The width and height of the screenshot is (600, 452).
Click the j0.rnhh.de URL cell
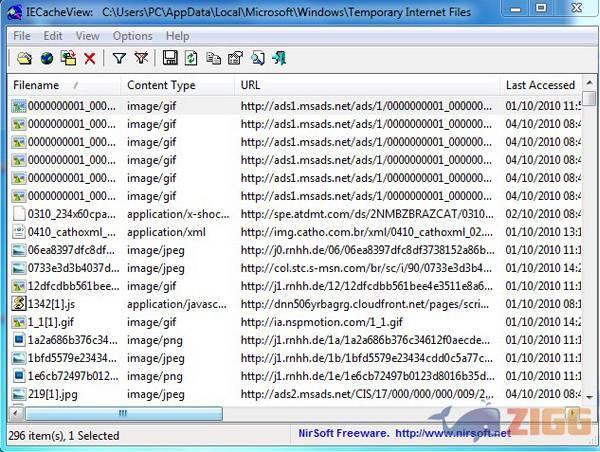[x=367, y=250]
